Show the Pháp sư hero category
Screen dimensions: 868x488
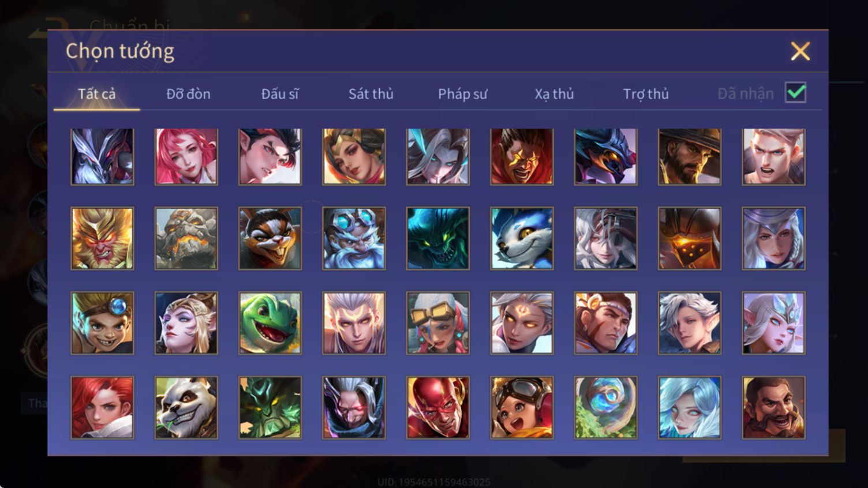pyautogui.click(x=463, y=94)
